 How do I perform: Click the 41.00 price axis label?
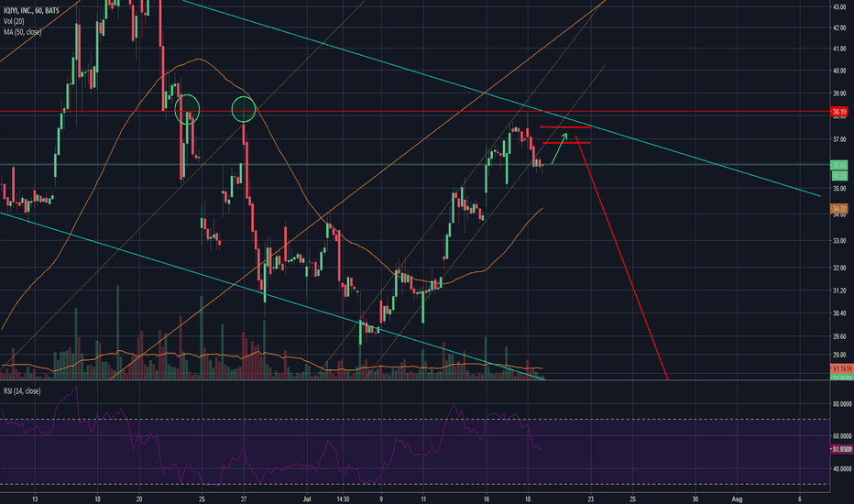pyautogui.click(x=838, y=49)
